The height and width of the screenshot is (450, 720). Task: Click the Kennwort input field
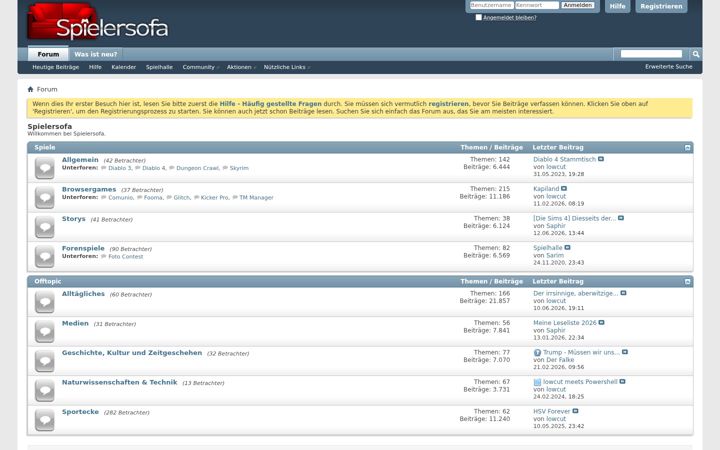pos(537,5)
